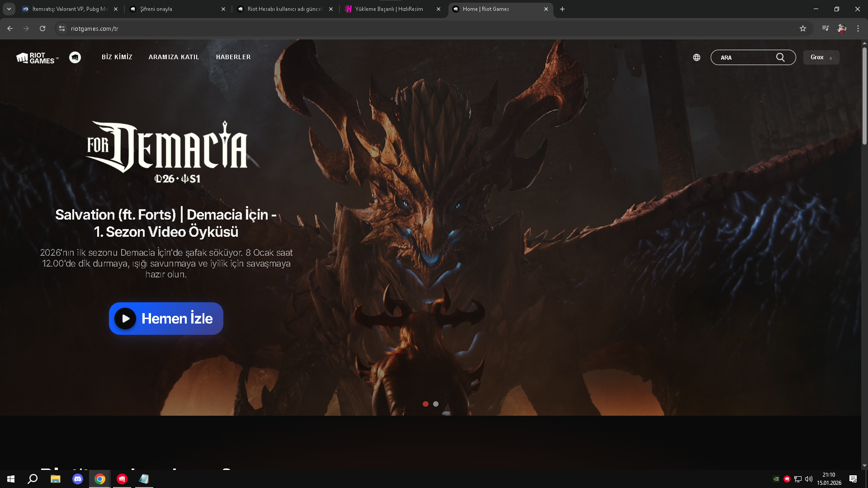Screen dimensions: 868x488
Task: Open the notepad-like app in taskbar
Action: point(144,479)
